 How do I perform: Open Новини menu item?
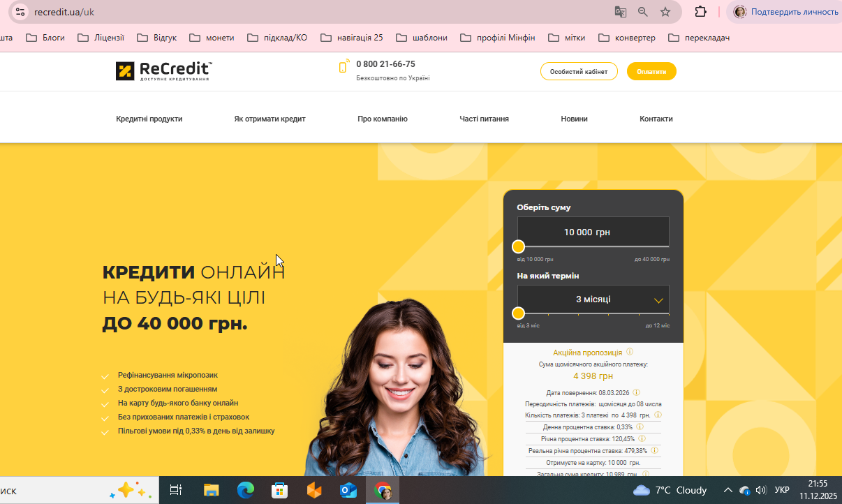pyautogui.click(x=574, y=119)
